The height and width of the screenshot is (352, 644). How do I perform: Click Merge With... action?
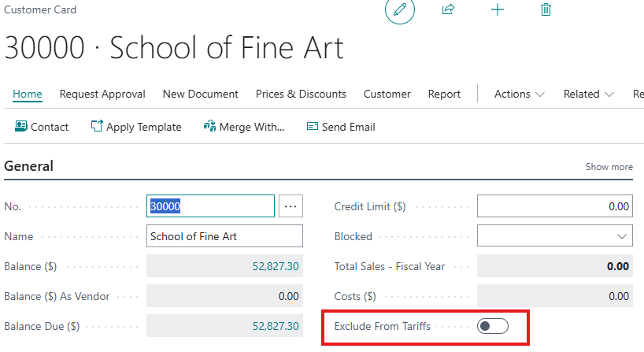[x=243, y=127]
